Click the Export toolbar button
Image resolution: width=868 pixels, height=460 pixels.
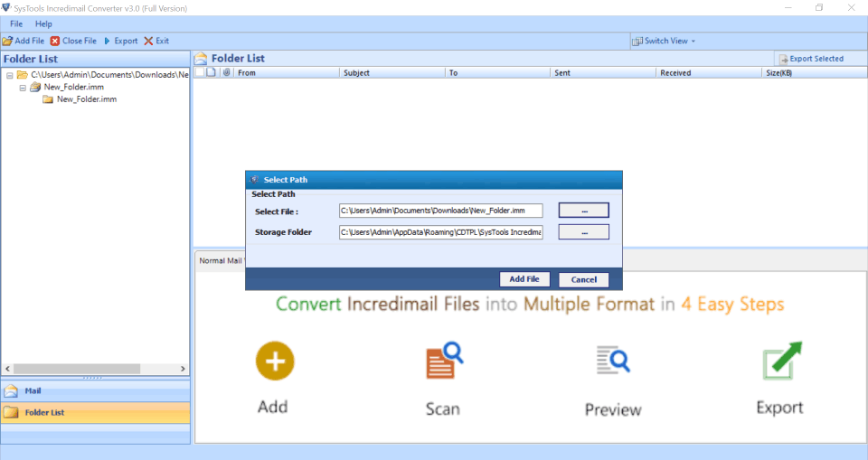click(x=120, y=41)
